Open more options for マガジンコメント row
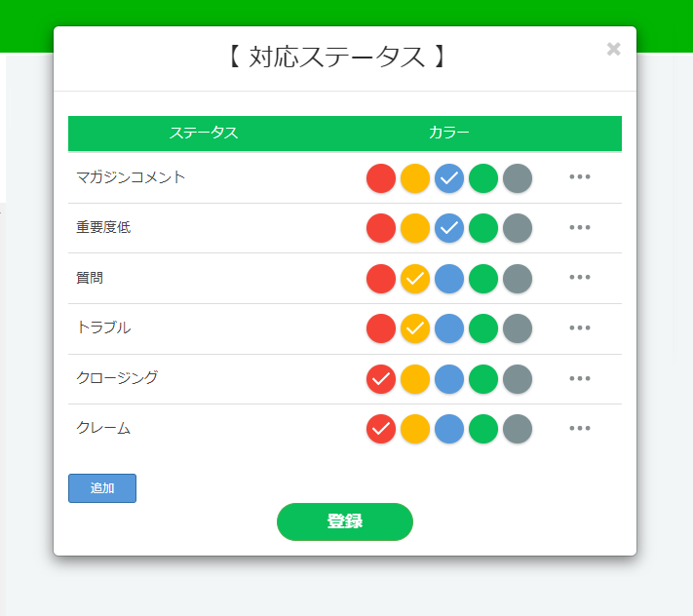The image size is (693, 616). (x=579, y=176)
